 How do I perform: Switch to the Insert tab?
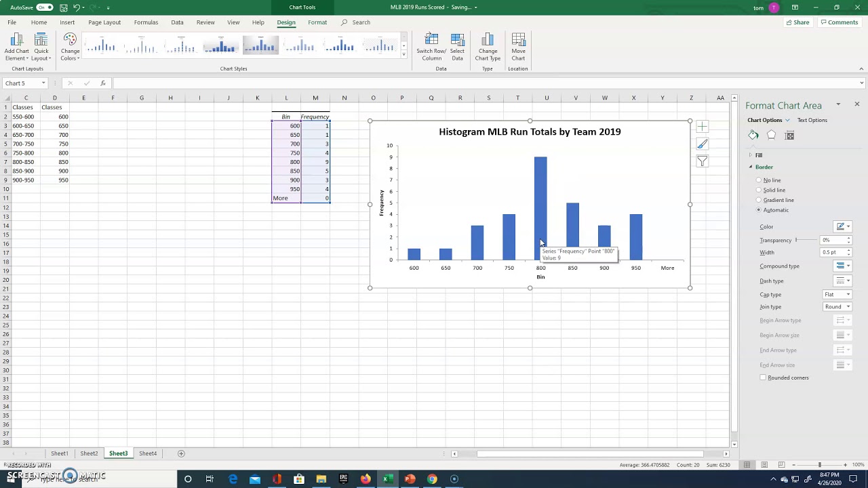(x=67, y=22)
